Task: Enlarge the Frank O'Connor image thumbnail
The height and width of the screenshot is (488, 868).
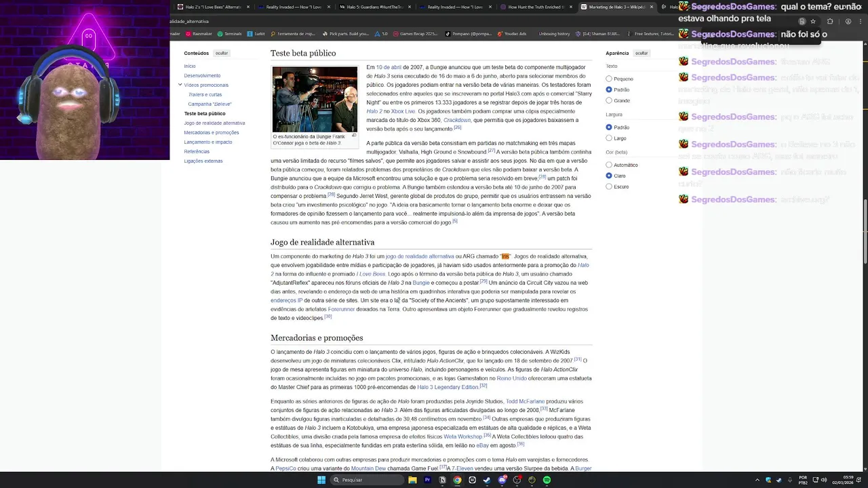Action: click(x=315, y=99)
